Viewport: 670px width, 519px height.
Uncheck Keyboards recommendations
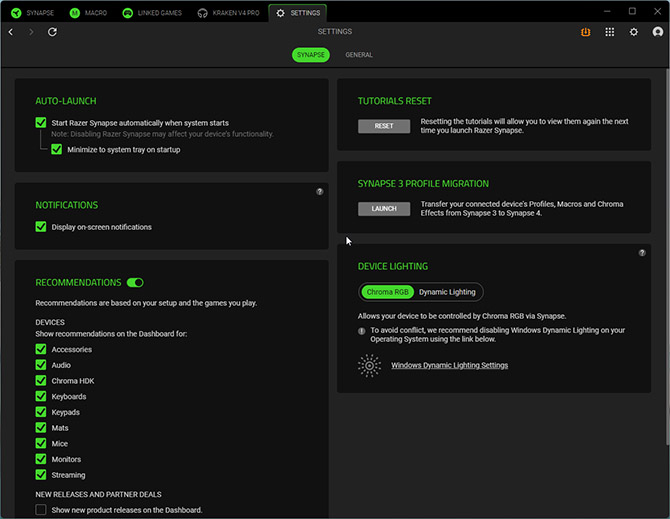tap(41, 396)
